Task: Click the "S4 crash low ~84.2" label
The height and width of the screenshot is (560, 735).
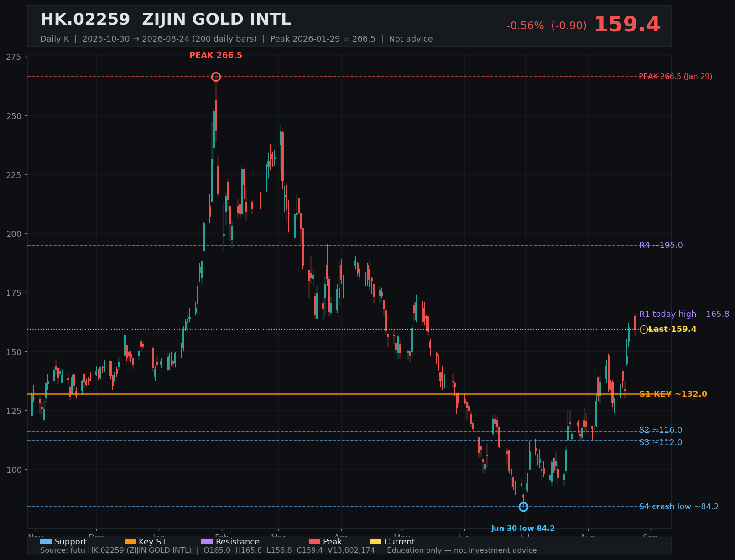Action: [x=679, y=507]
